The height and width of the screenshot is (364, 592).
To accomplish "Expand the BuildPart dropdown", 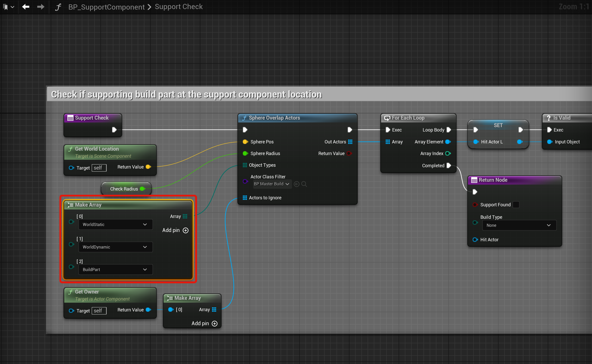I will 115,270.
